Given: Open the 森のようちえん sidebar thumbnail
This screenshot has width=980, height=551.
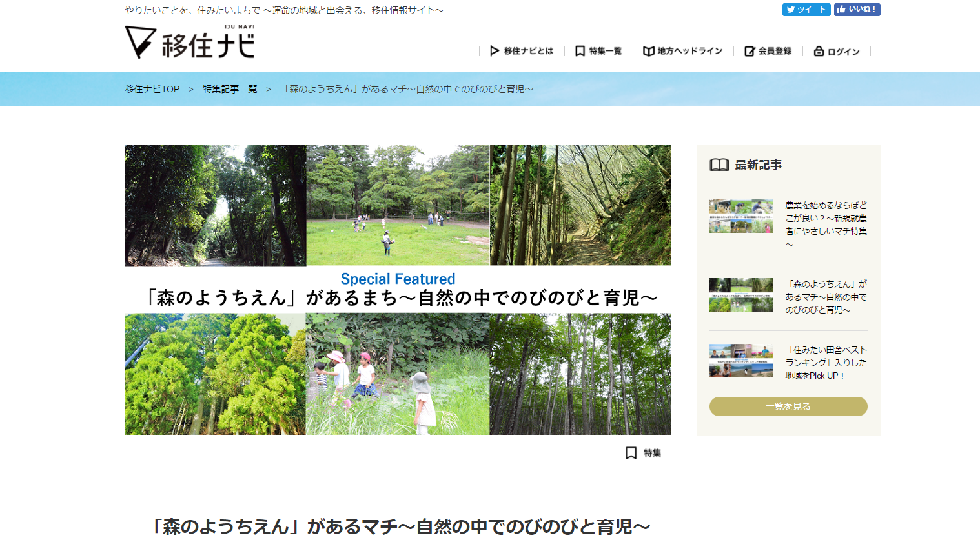Looking at the screenshot, I should 740,295.
